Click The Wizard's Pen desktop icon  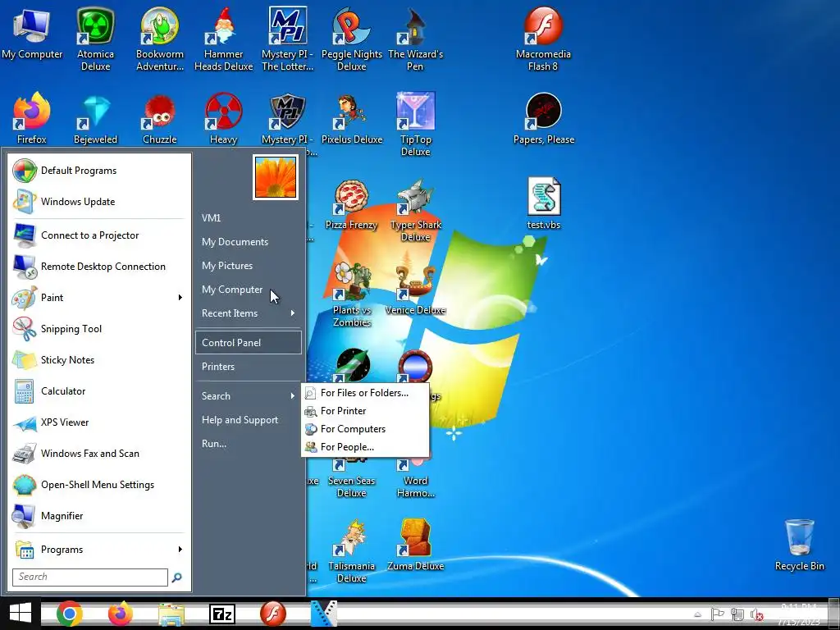(415, 39)
